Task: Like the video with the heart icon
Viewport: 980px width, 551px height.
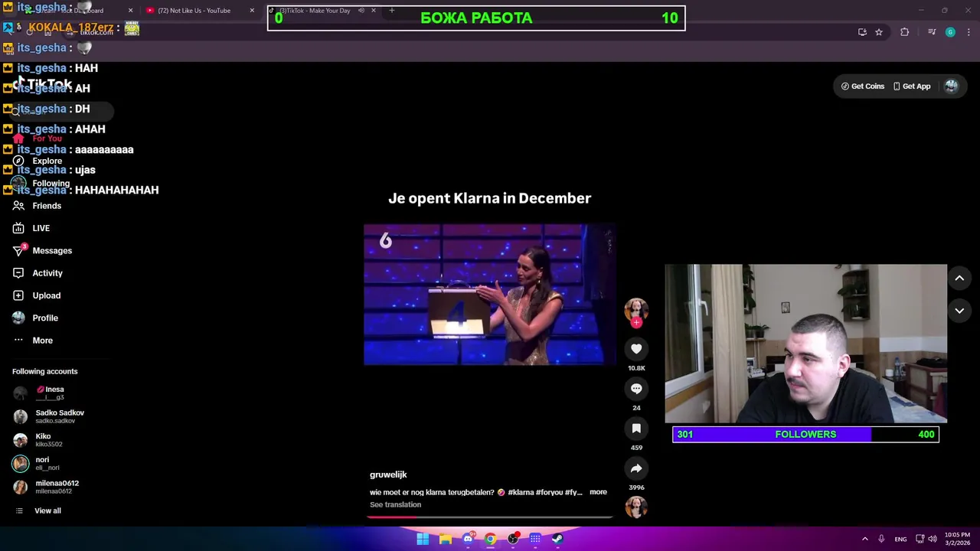Action: 636,349
